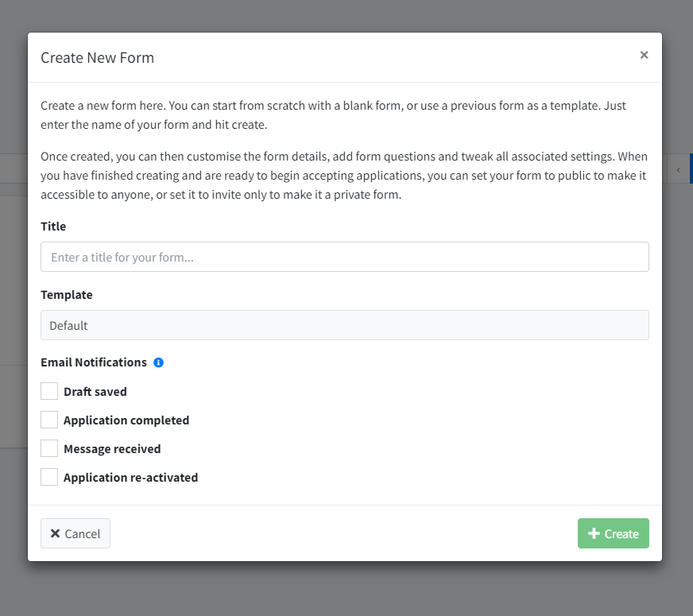The height and width of the screenshot is (616, 693).
Task: Click the Cancel button
Action: pyautogui.click(x=75, y=533)
